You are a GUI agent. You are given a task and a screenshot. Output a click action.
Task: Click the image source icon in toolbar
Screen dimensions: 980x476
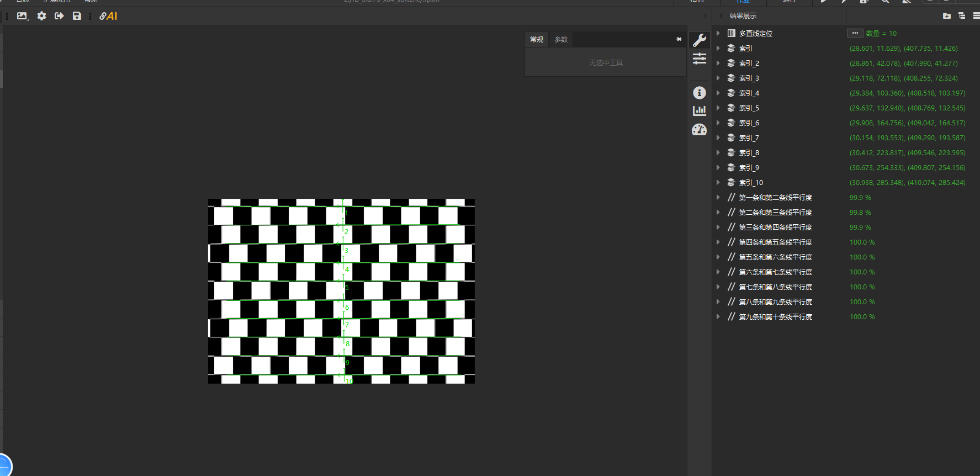point(22,16)
